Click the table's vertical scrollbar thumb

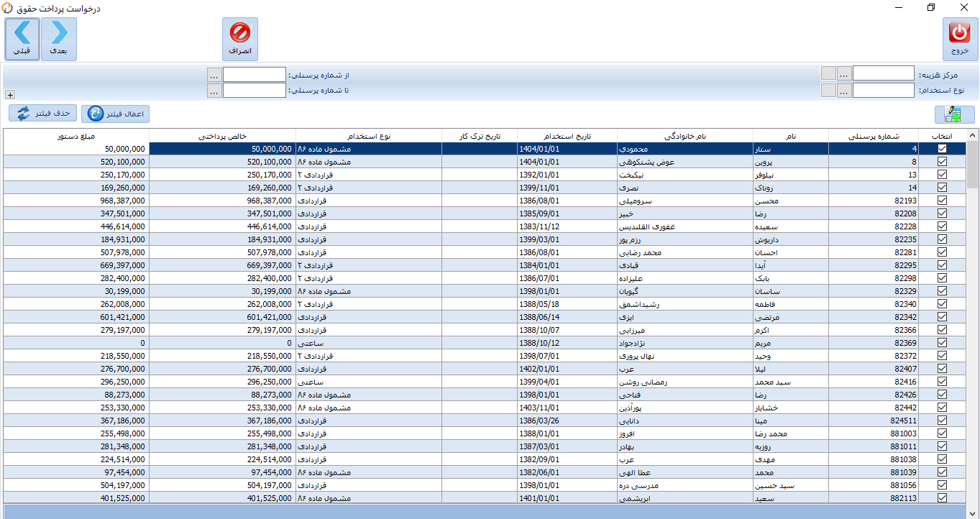[x=973, y=164]
